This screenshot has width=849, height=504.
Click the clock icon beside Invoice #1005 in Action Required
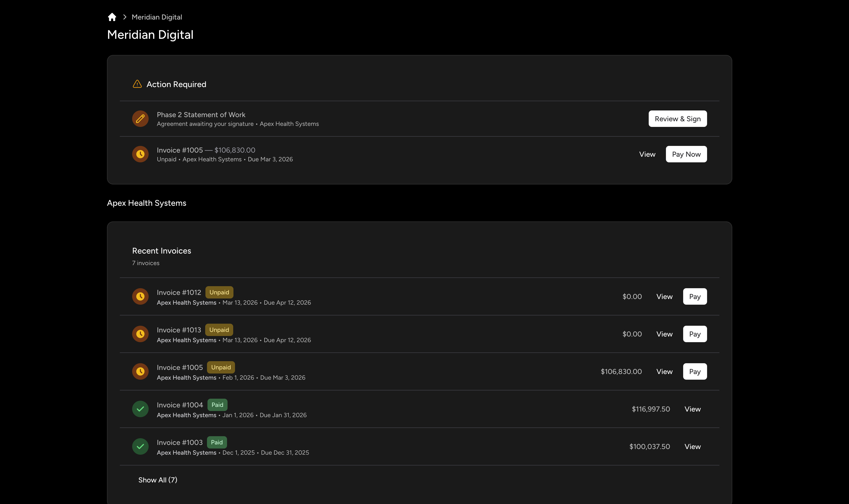tap(140, 154)
